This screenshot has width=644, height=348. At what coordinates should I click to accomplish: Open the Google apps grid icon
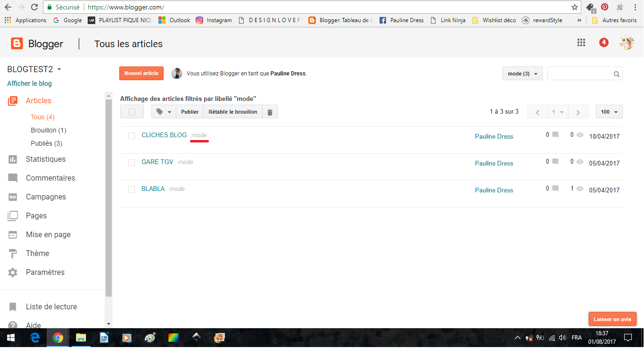pos(581,43)
